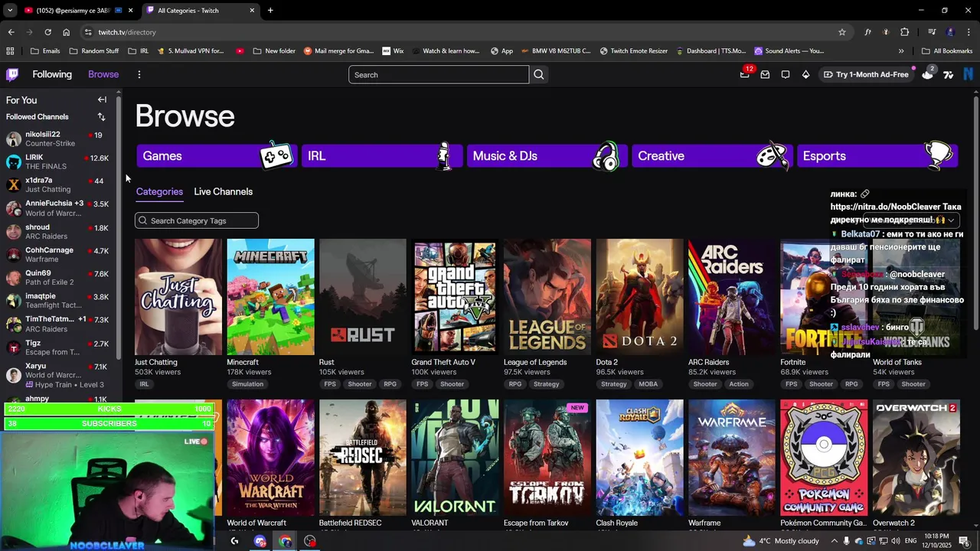Screen dimensions: 980x551
Task: Open the Windows notification center
Action: point(964,541)
